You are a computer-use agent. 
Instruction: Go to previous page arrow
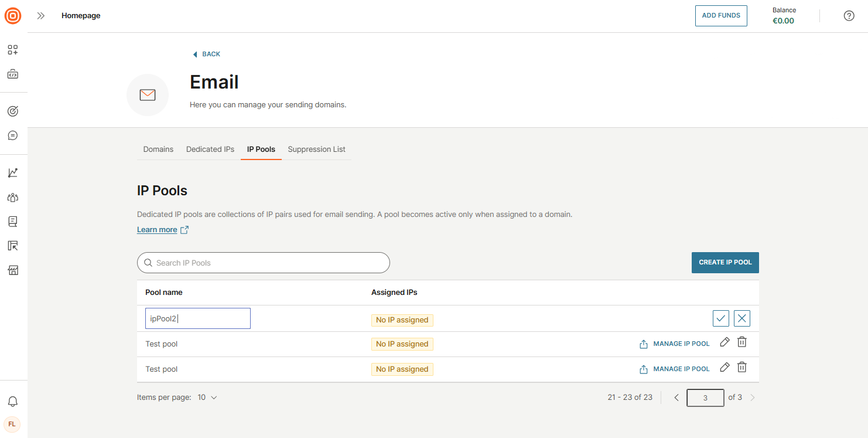[676, 398]
